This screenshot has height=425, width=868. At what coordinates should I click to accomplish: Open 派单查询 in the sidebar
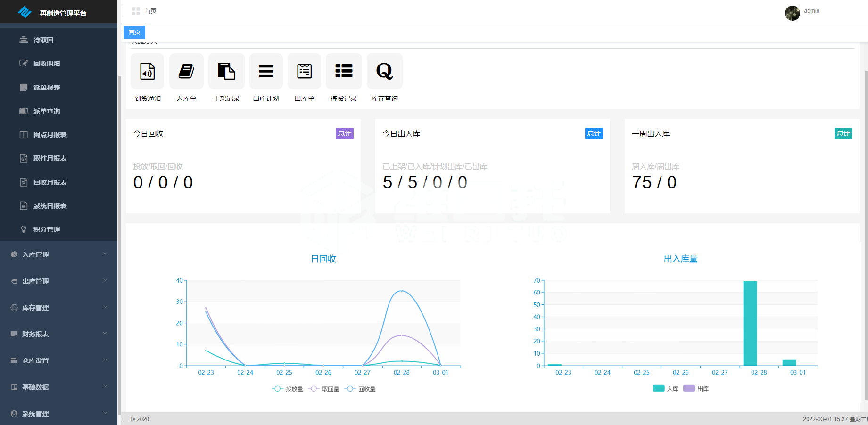(47, 111)
